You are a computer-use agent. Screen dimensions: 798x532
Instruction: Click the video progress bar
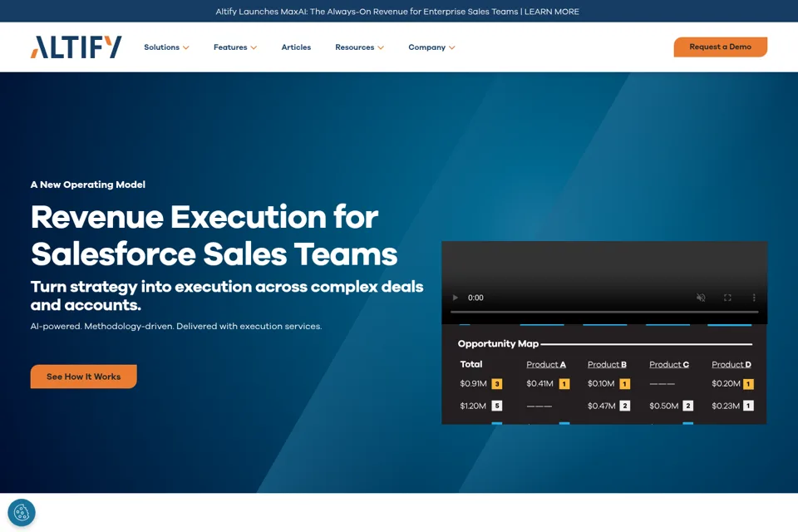[604, 312]
